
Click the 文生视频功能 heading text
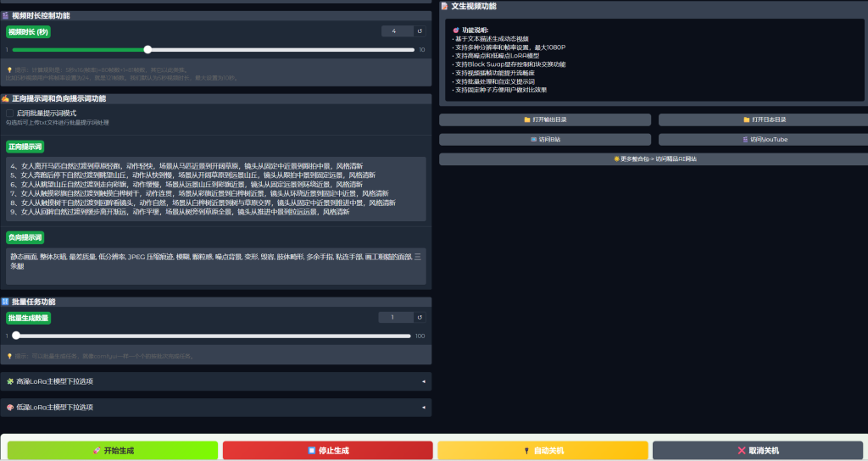pyautogui.click(x=474, y=6)
